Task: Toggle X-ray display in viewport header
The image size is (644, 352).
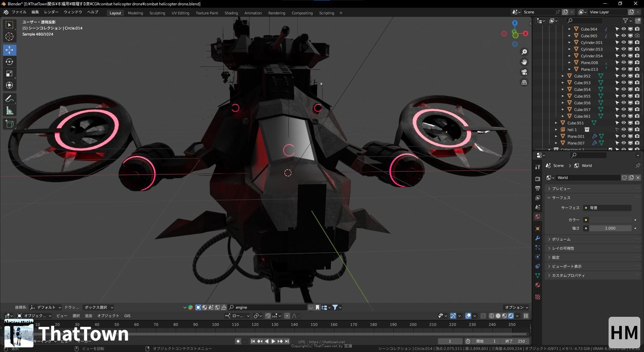Action: coord(483,316)
